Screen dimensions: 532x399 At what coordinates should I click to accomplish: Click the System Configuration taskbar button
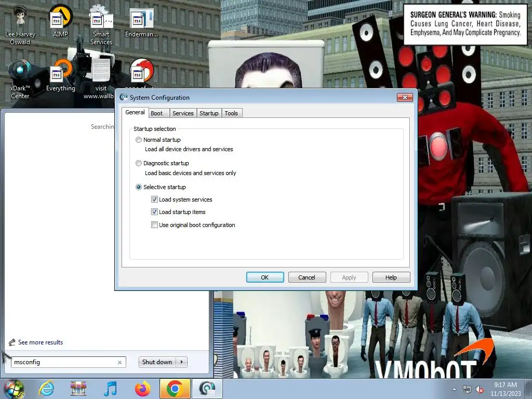tap(207, 389)
